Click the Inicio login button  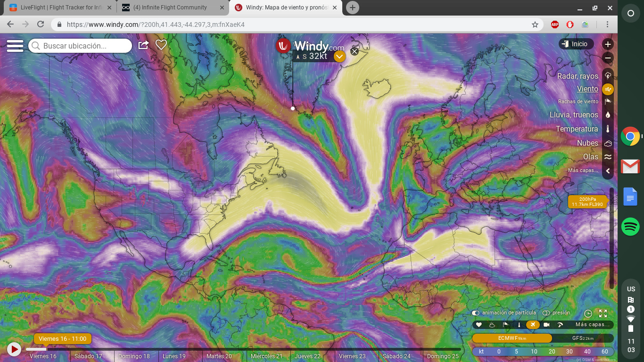coord(576,44)
